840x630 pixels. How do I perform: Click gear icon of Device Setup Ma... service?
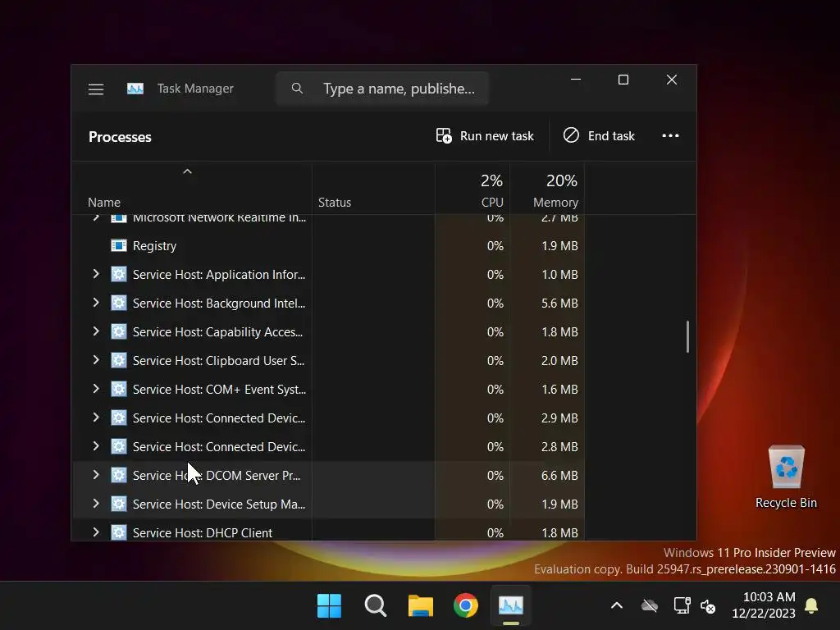(x=118, y=504)
